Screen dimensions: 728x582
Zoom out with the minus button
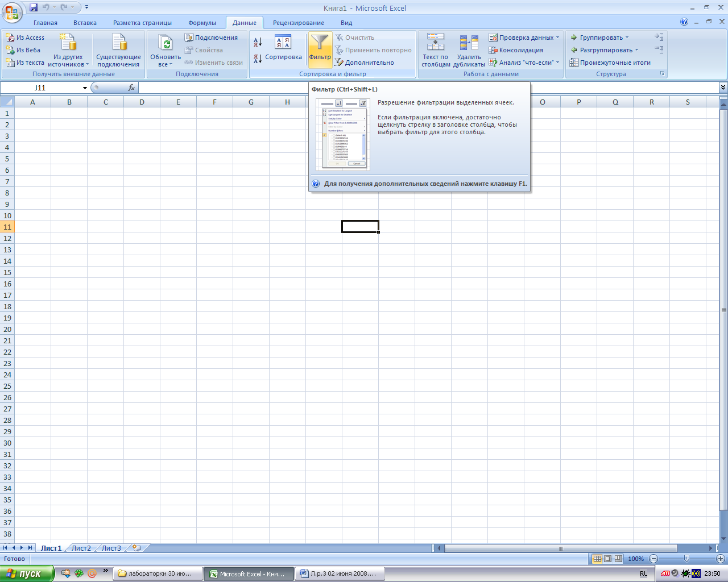click(x=653, y=559)
